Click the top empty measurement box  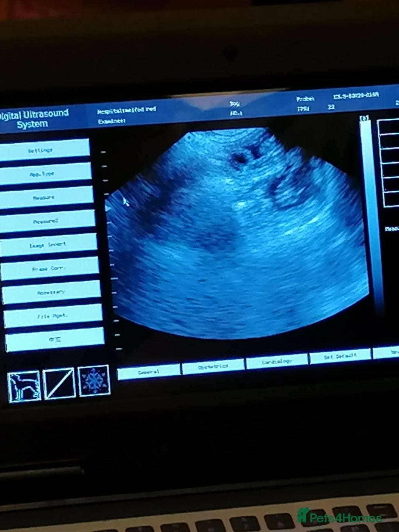click(389, 127)
